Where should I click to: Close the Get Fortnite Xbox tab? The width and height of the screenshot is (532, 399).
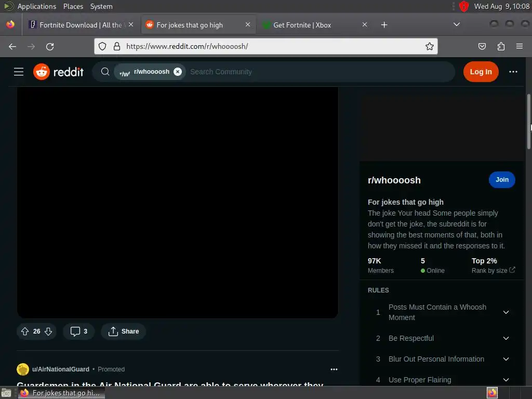click(x=365, y=24)
